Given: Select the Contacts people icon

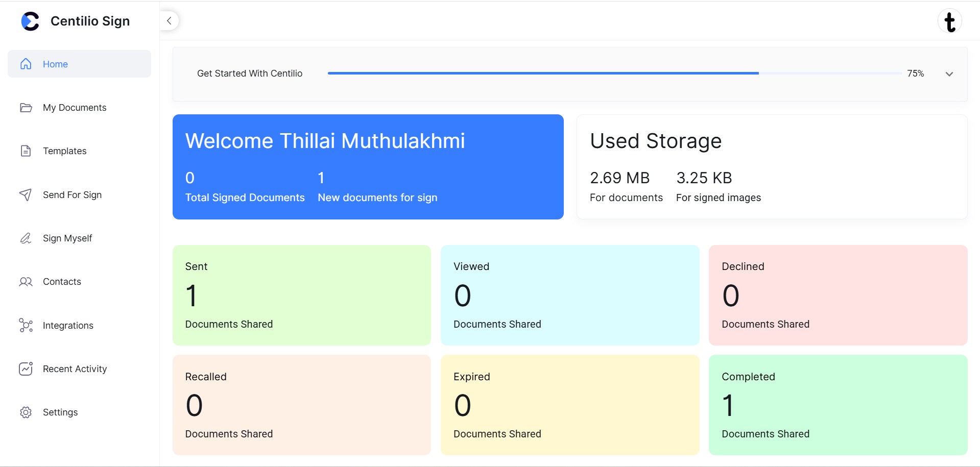Looking at the screenshot, I should pos(26,281).
